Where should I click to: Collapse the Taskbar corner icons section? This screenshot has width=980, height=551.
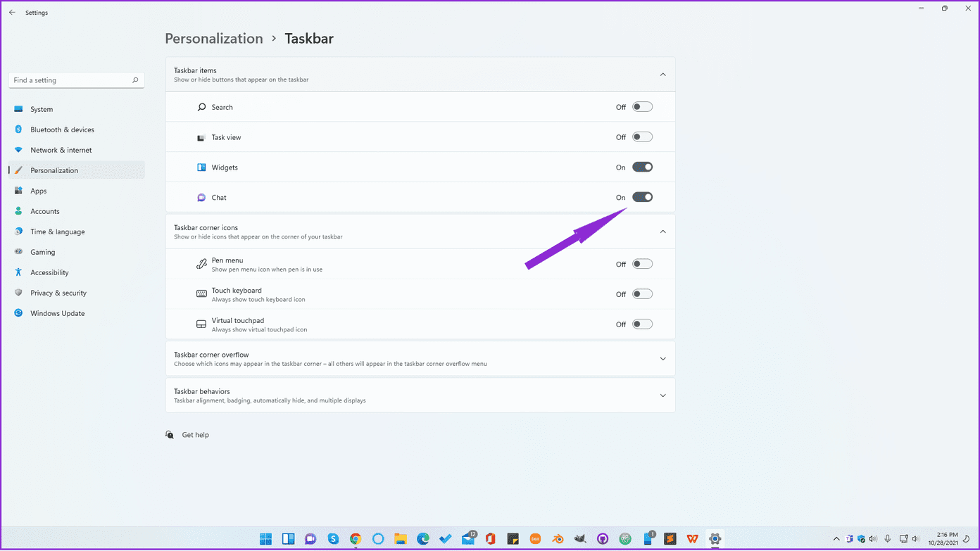(x=662, y=232)
